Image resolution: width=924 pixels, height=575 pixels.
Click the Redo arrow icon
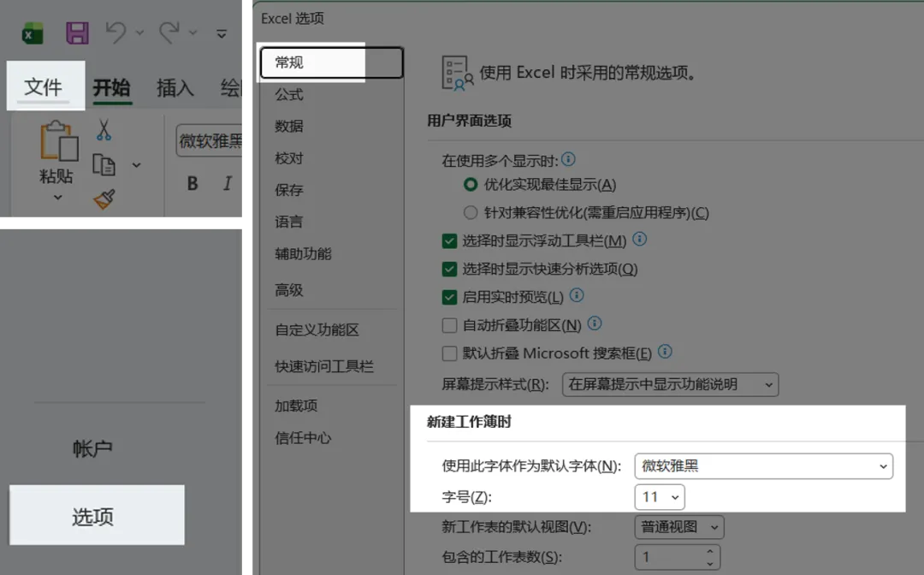(169, 33)
